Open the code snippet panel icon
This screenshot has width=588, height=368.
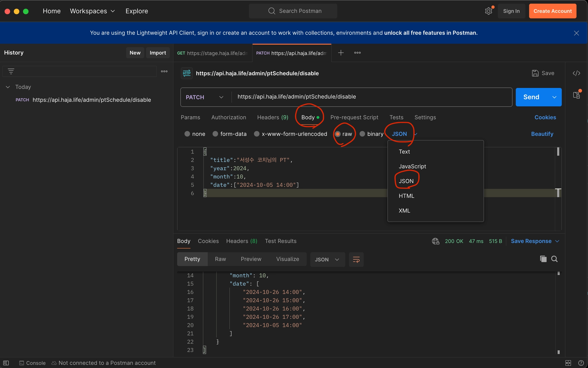[576, 73]
